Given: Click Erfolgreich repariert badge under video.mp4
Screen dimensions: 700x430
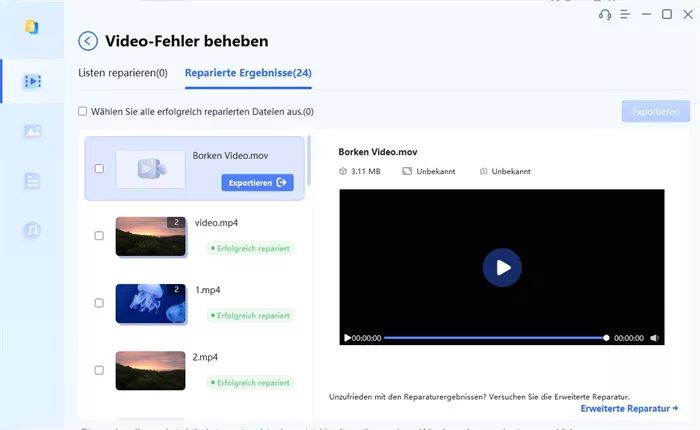Looking at the screenshot, I should [x=250, y=248].
